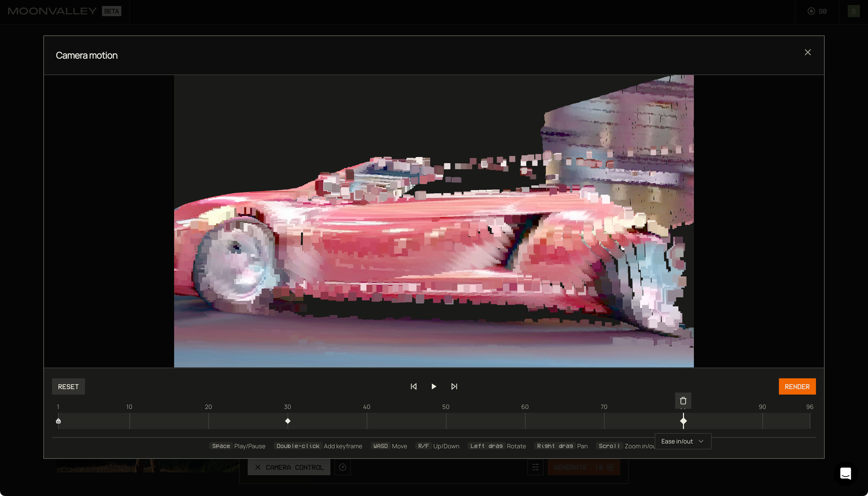Click the dimmed GENERATE button behind the dialog
The height and width of the screenshot is (496, 868).
(x=584, y=467)
